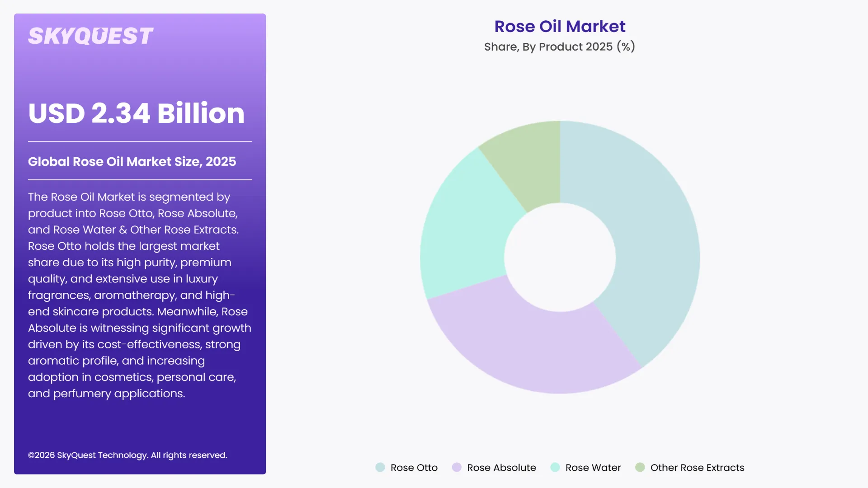Viewport: 868px width, 488px height.
Task: Click the '©2026 SkyQuest Technology' copyright notice
Action: pos(127,455)
